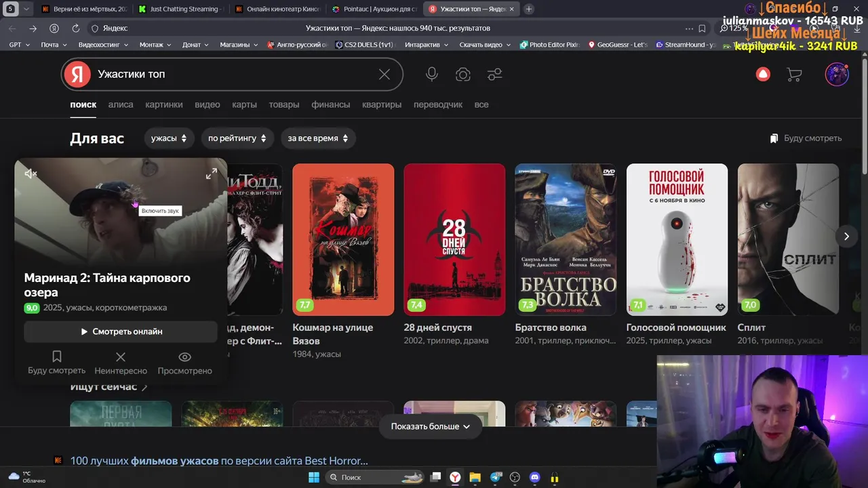Open the Донат bookmarks folder
The width and height of the screenshot is (868, 488).
coord(197,45)
